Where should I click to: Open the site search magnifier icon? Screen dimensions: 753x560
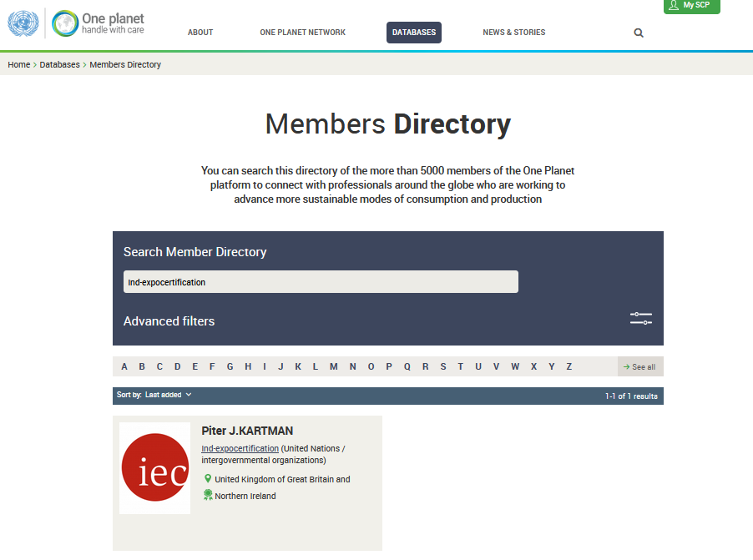pos(639,33)
